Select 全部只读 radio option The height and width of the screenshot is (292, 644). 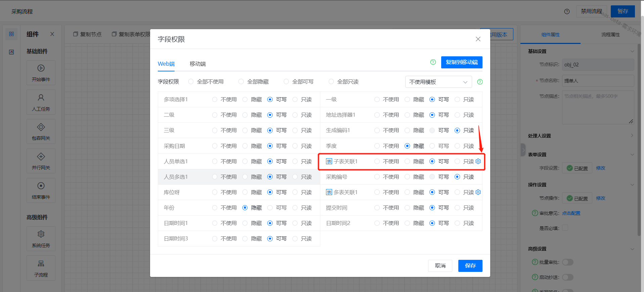[x=331, y=82]
